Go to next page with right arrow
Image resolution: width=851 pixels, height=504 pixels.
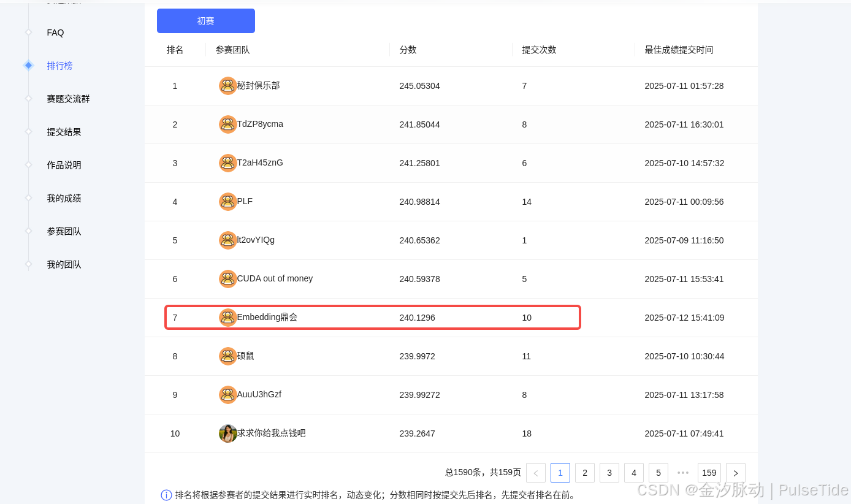736,473
